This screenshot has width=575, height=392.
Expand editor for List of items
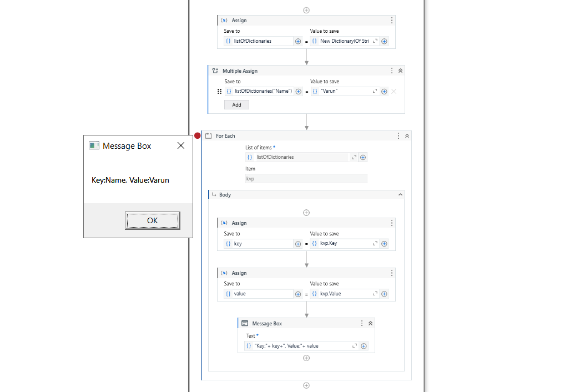pyautogui.click(x=354, y=157)
